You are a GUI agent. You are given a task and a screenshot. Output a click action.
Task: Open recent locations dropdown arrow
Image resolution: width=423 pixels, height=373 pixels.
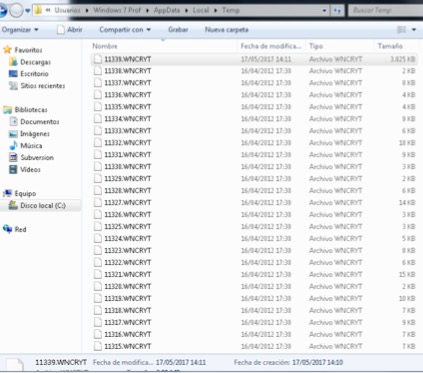point(28,11)
